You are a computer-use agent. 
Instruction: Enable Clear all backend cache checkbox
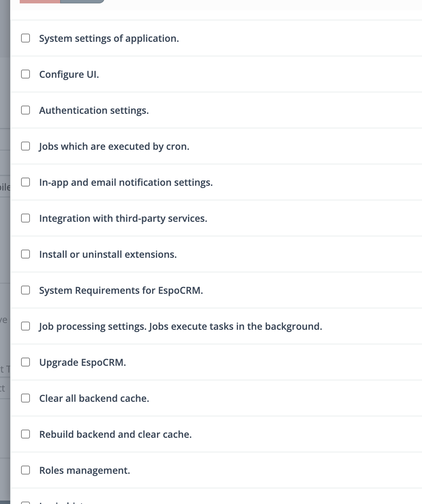point(25,398)
